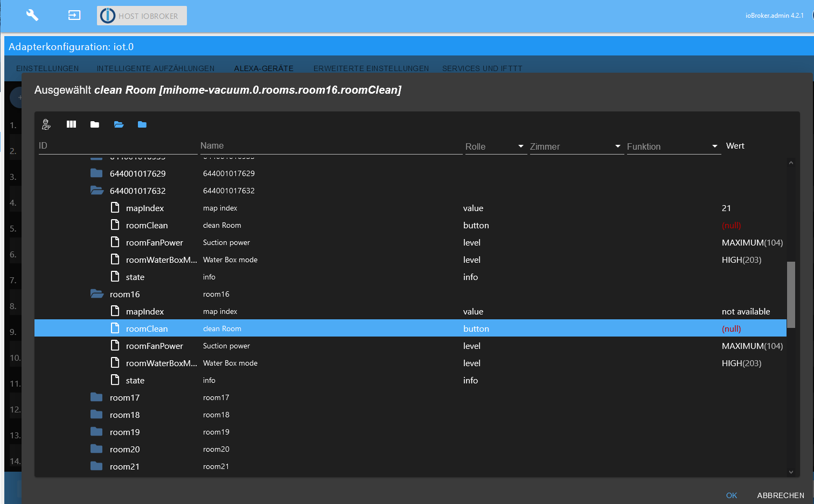814x504 pixels.
Task: Open the Funktion filter dropdown
Action: (x=673, y=146)
